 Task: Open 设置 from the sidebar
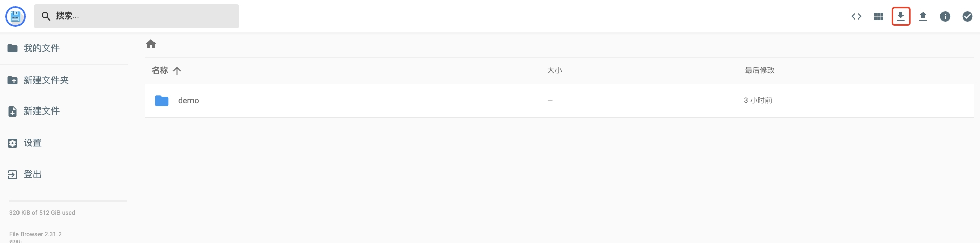click(x=32, y=143)
